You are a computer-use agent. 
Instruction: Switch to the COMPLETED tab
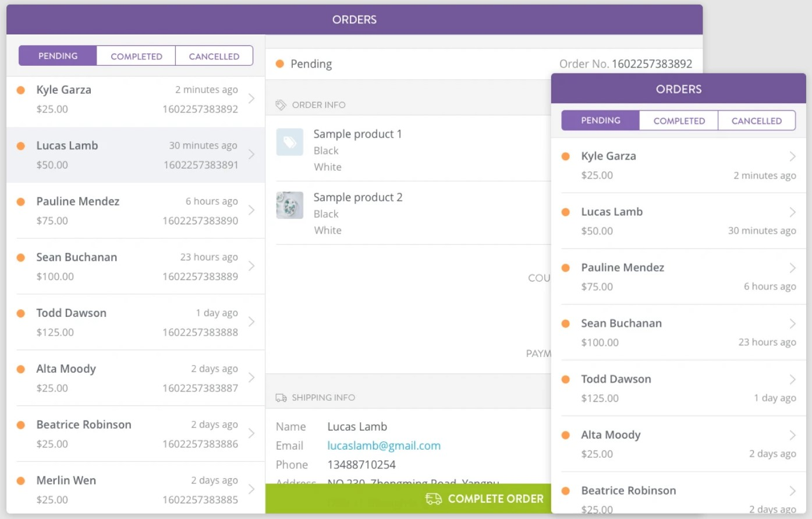click(x=136, y=55)
